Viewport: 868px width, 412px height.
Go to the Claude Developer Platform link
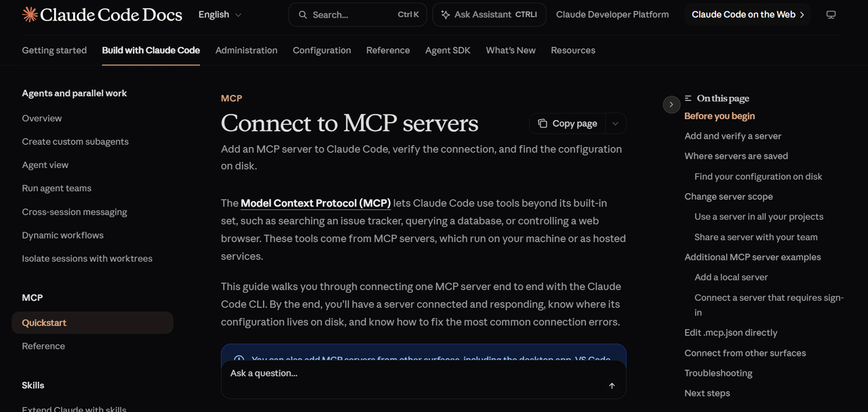point(612,14)
